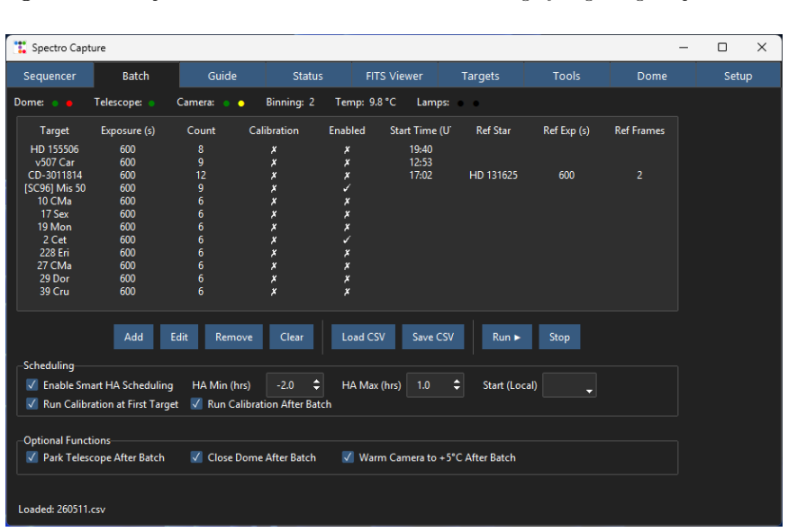The image size is (788, 532).
Task: Click Save CSV button
Action: (433, 337)
